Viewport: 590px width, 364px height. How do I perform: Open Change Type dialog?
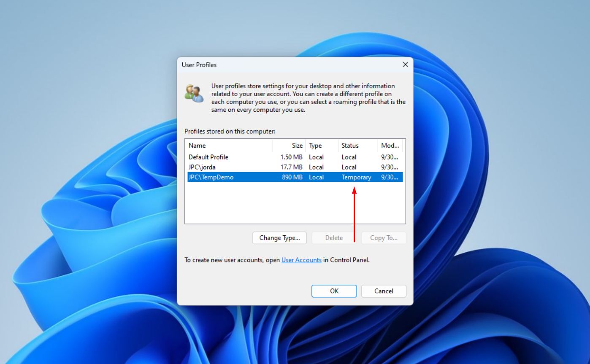(280, 238)
